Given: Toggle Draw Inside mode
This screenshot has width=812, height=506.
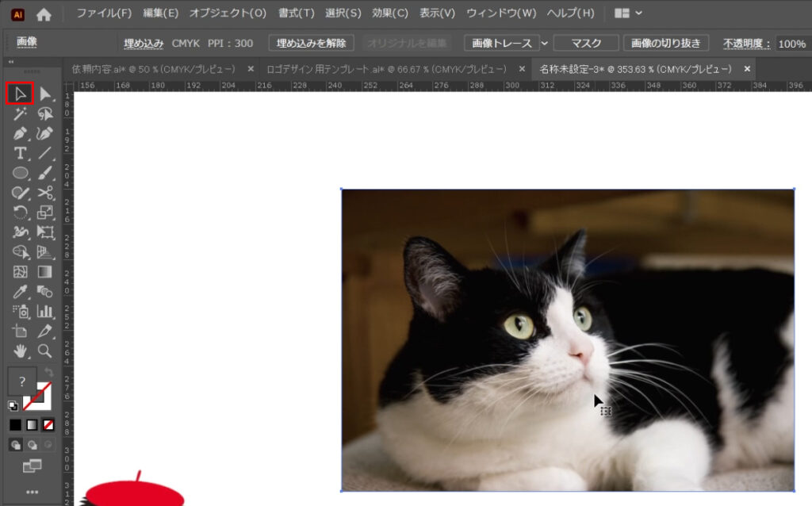Looking at the screenshot, I should coord(48,445).
